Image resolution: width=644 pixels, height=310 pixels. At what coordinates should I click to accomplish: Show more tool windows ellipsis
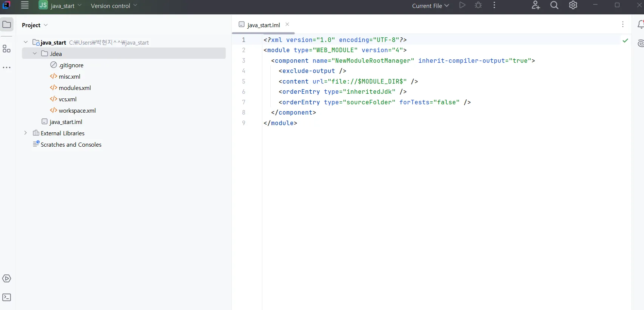click(x=6, y=67)
